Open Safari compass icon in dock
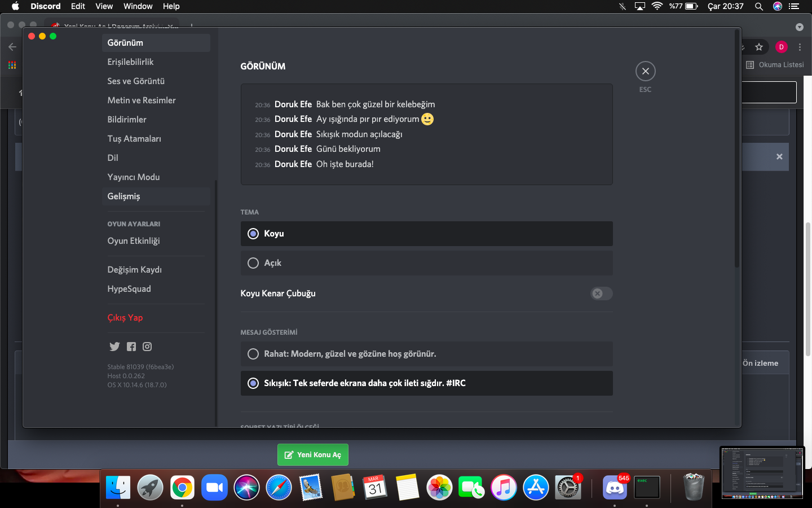Screen dimensions: 812x508 click(x=279, y=488)
